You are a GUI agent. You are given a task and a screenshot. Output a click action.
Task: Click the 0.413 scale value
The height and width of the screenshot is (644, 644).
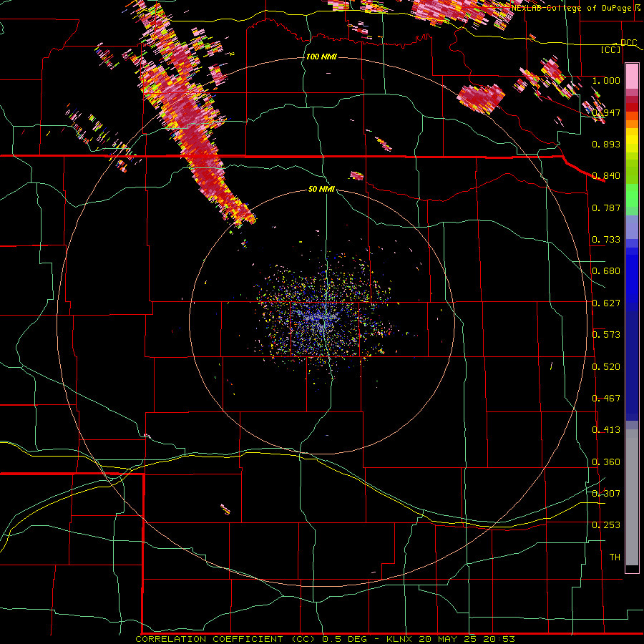(606, 430)
